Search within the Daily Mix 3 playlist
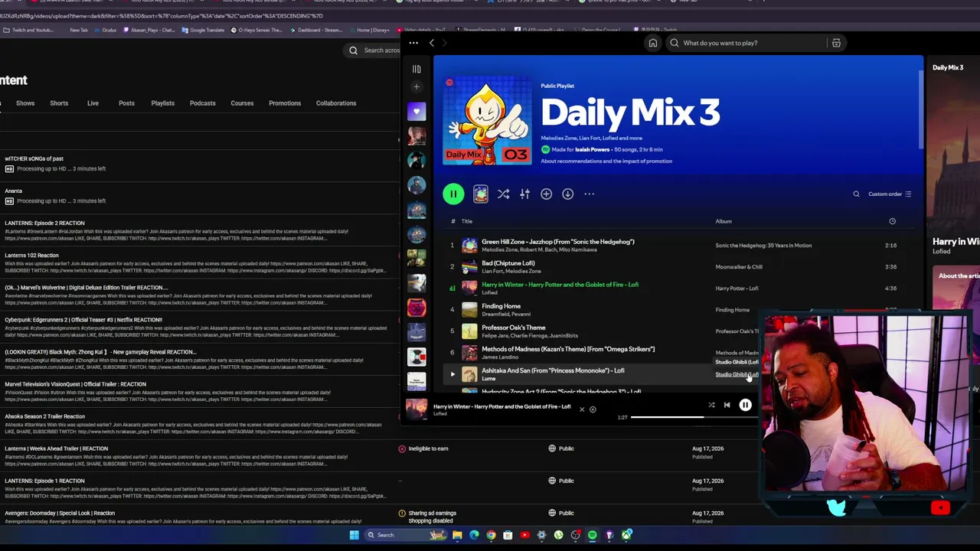 pos(856,194)
